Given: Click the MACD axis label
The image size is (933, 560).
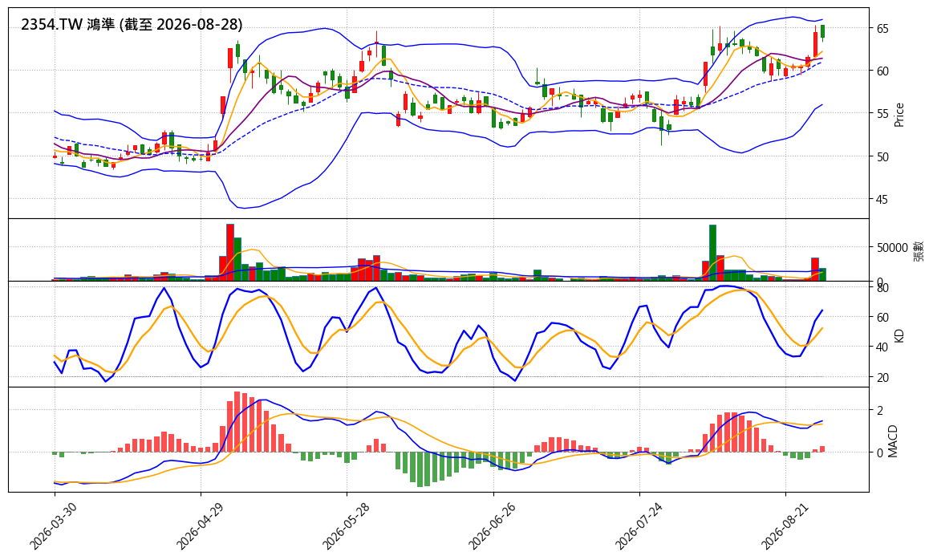Looking at the screenshot, I should click(x=893, y=441).
